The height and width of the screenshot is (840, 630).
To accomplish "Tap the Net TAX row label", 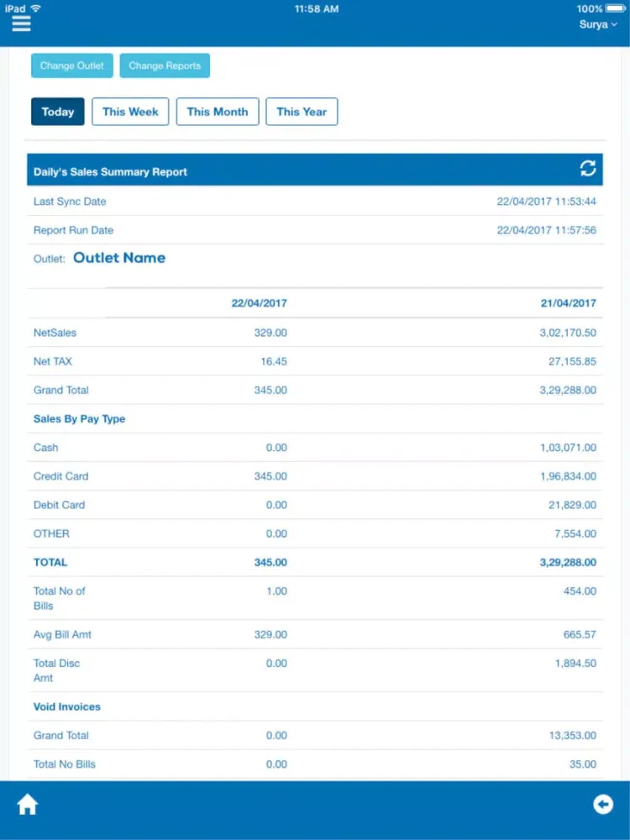I will pos(52,361).
